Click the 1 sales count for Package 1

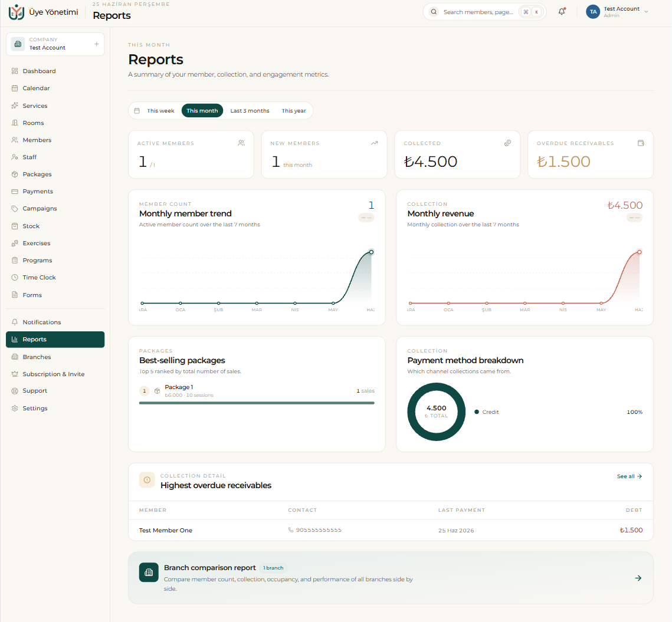click(366, 391)
